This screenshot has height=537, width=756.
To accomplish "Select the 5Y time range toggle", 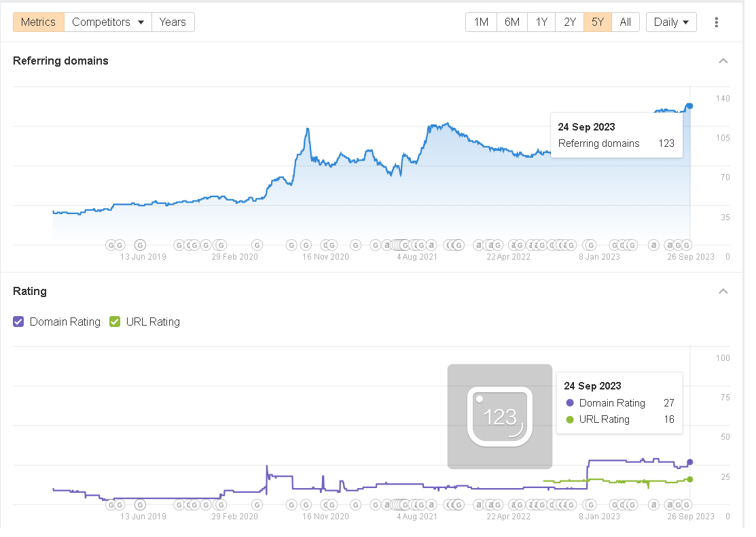I will pos(598,22).
